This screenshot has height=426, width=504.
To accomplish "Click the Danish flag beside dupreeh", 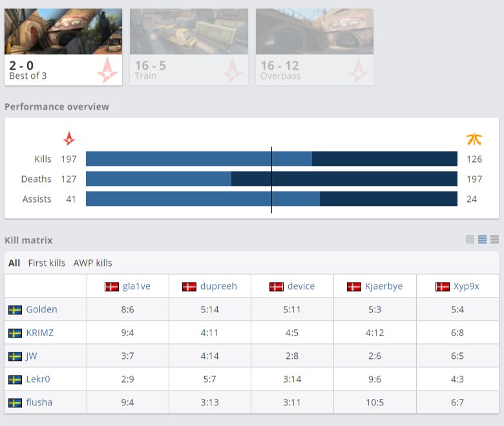I will (189, 287).
